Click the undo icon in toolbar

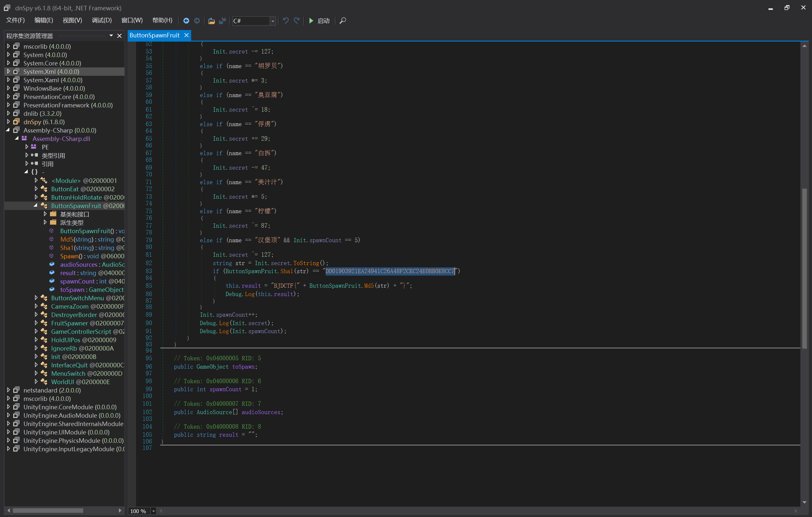286,21
